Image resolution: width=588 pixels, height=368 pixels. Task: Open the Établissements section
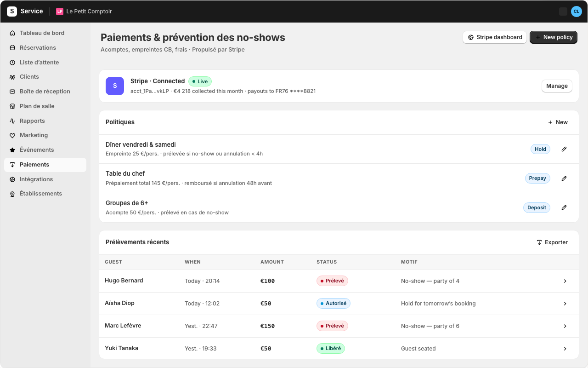pos(45,194)
